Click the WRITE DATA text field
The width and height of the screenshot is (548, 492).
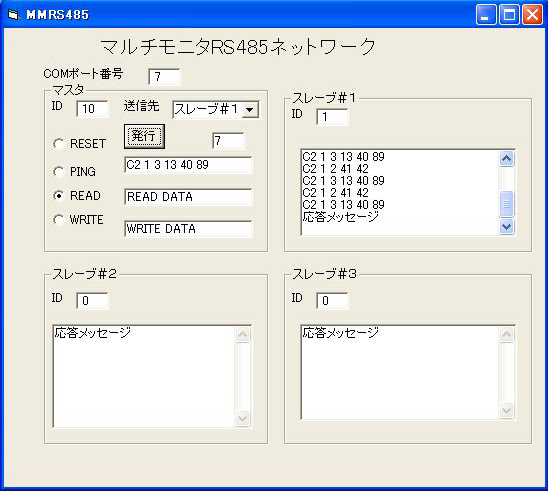pyautogui.click(x=188, y=229)
